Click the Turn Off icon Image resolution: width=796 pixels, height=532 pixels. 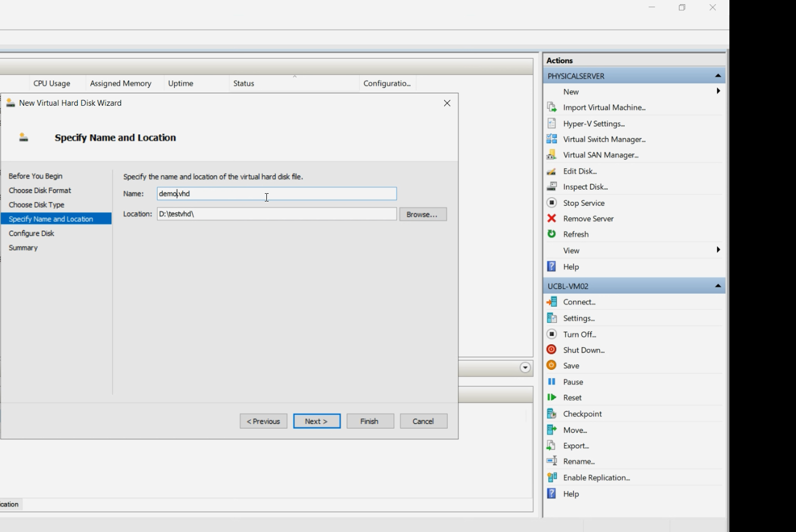pyautogui.click(x=552, y=334)
